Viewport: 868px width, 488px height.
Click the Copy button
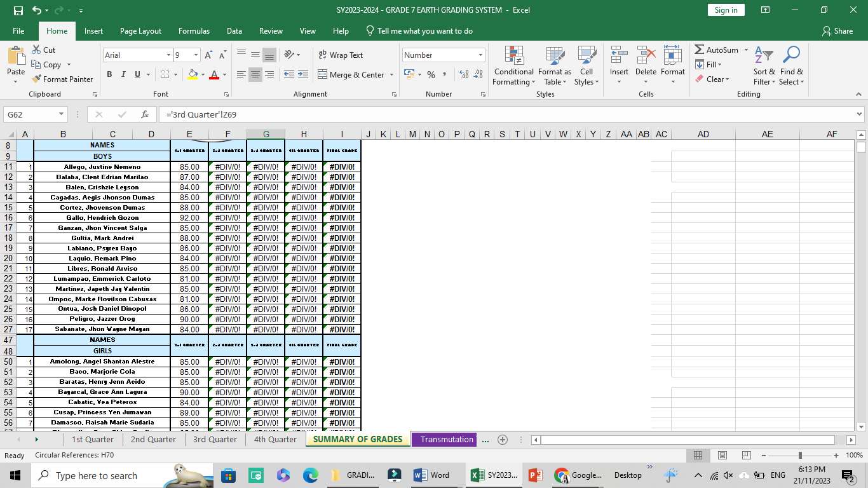(x=46, y=64)
